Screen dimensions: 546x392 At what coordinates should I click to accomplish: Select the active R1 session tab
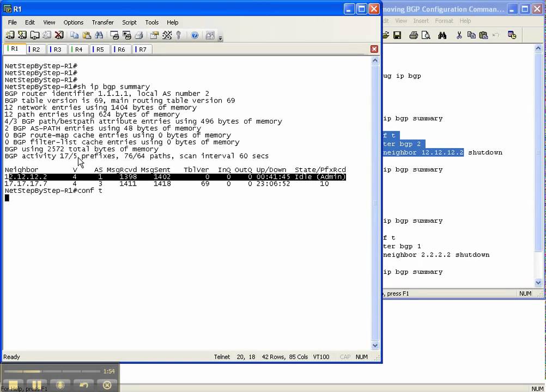pos(15,48)
